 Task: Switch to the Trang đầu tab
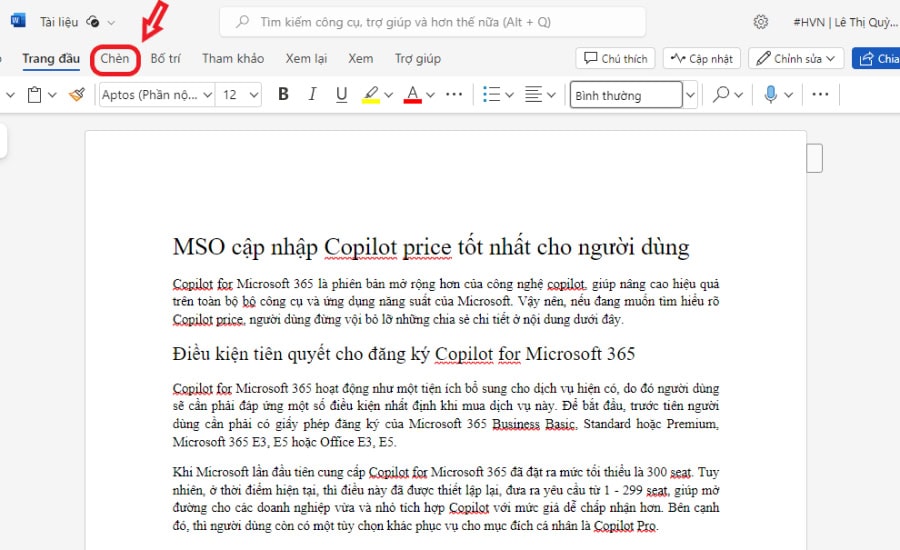coord(51,59)
